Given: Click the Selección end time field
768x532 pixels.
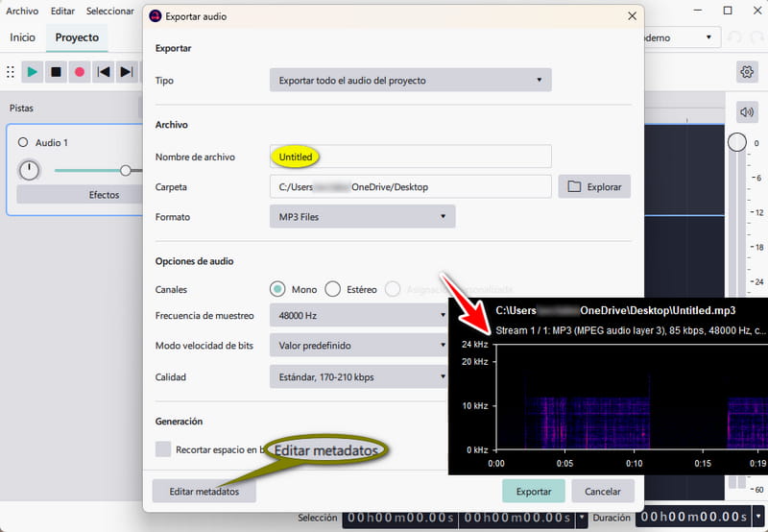Looking at the screenshot, I should pyautogui.click(x=517, y=518).
